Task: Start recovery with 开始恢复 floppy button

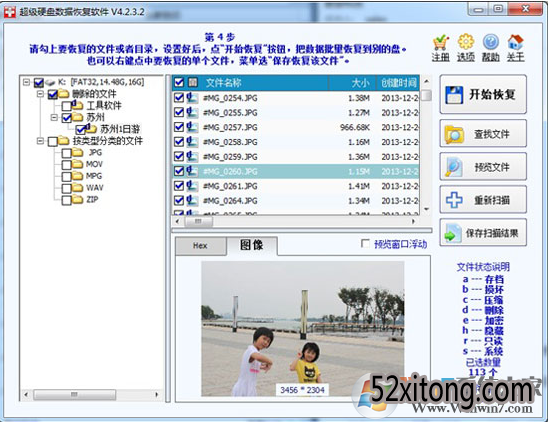Action: [483, 94]
